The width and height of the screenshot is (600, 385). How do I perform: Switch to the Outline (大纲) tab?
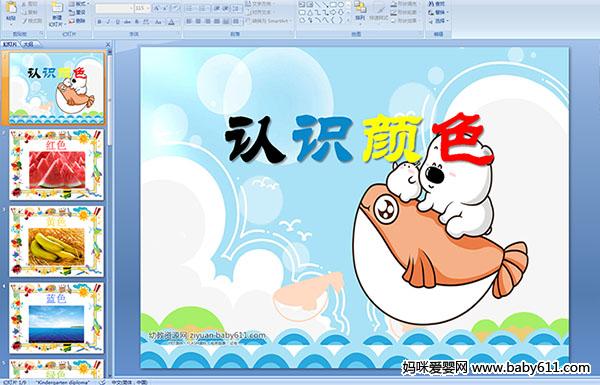click(28, 44)
